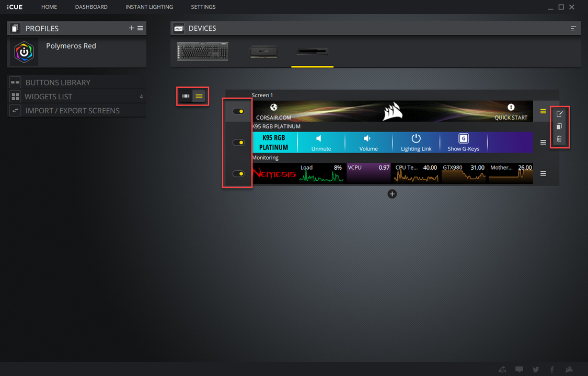Copy Screen 1 with duplicate icon
The height and width of the screenshot is (376, 588).
click(559, 126)
